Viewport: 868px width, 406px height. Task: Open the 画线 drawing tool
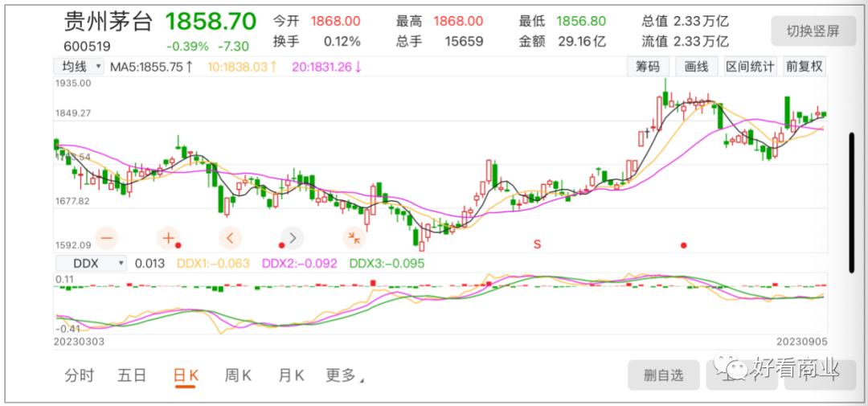coord(697,67)
